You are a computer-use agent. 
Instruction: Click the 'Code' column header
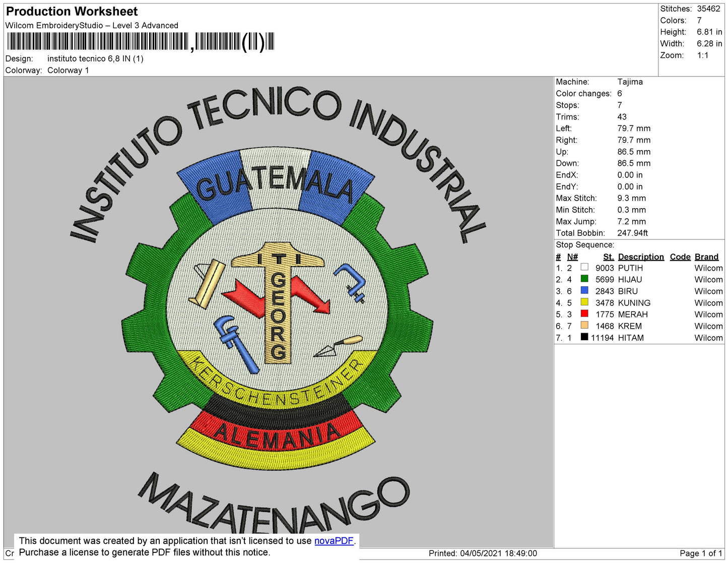coord(680,257)
